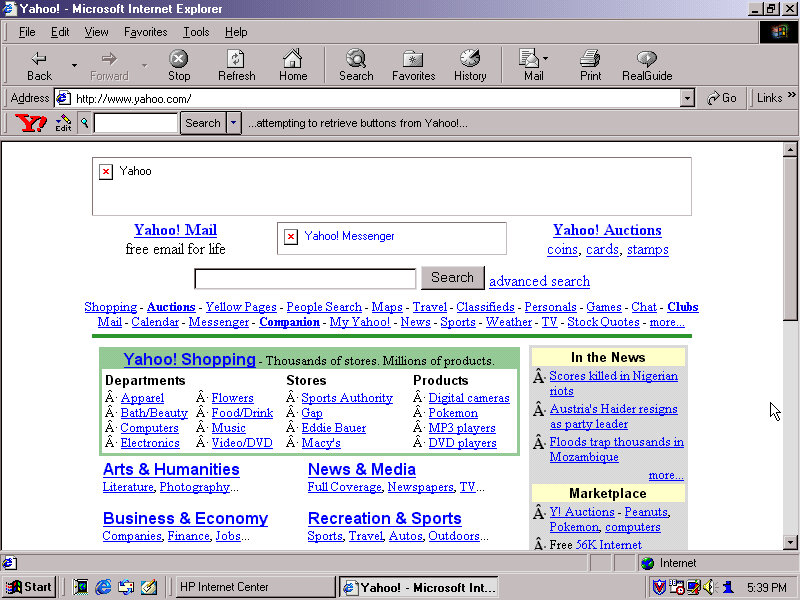Viewport: 800px width, 600px height.
Task: Click the Back navigation arrow icon
Action: coord(39,59)
